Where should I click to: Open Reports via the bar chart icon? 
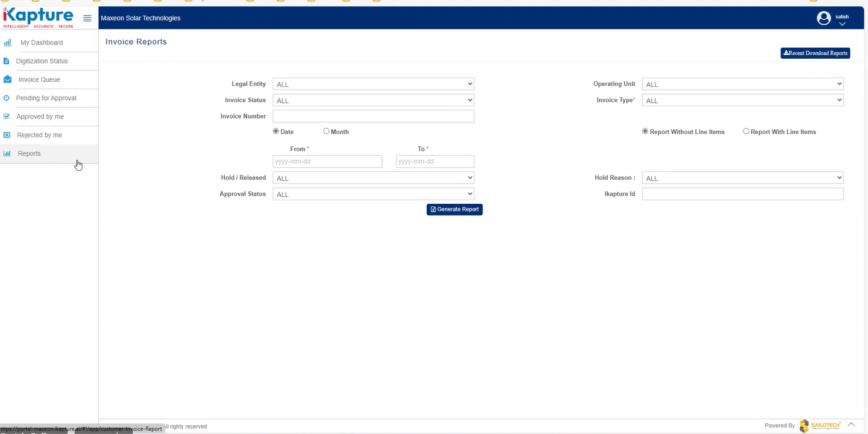[x=7, y=153]
